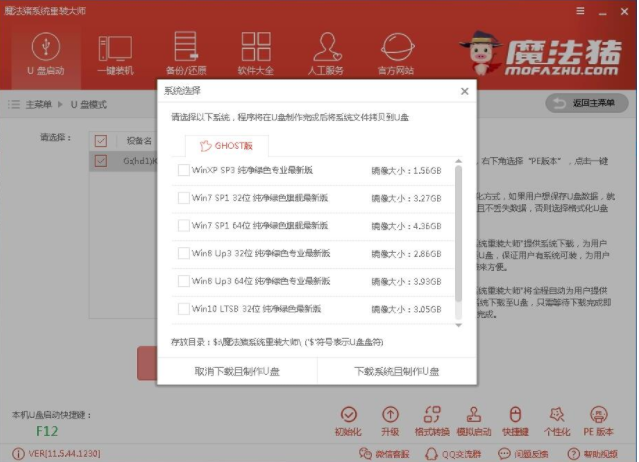Click the PE 版本 icon
639x462 pixels.
pos(599,415)
